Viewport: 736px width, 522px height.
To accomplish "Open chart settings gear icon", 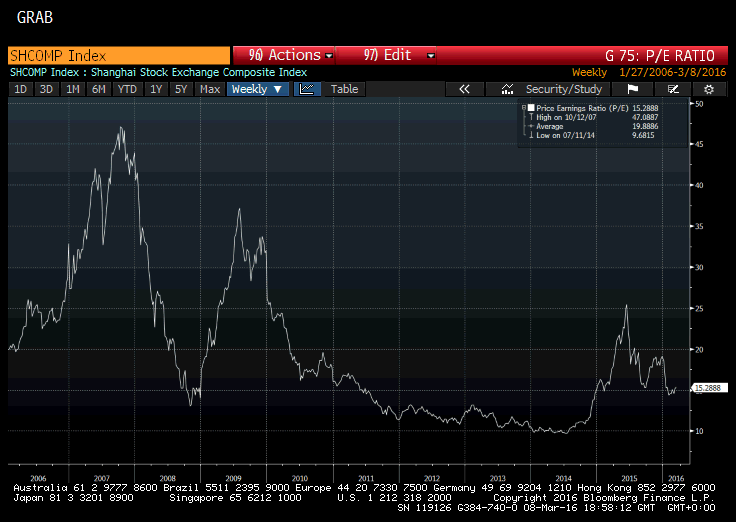I will pyautogui.click(x=708, y=89).
